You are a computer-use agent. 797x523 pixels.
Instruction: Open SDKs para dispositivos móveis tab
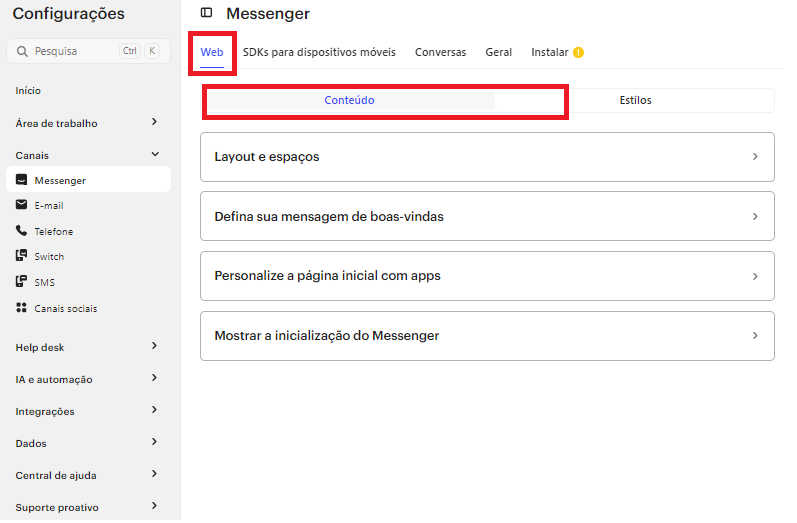pyautogui.click(x=319, y=52)
